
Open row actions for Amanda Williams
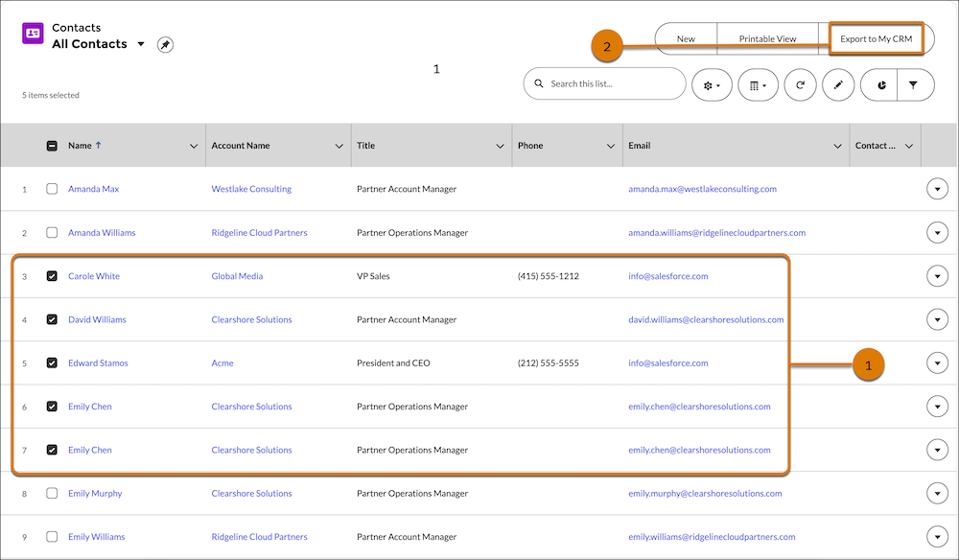pyautogui.click(x=937, y=232)
